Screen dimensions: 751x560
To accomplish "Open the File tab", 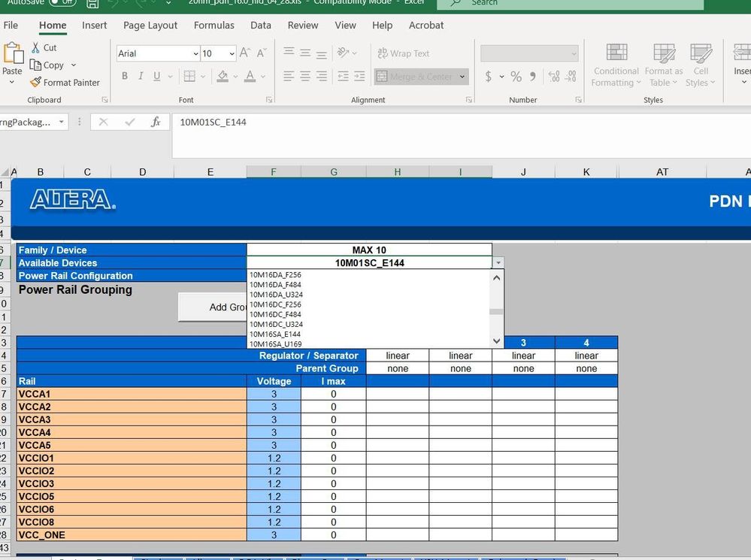I will 11,26.
